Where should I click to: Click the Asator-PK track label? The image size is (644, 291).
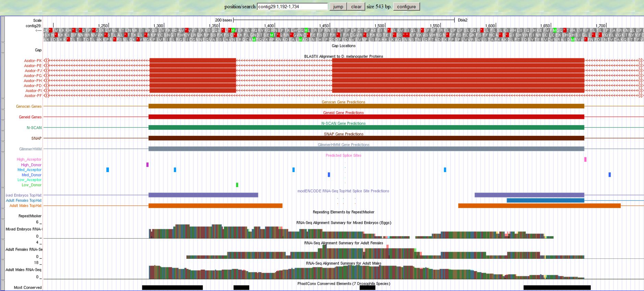pos(33,61)
